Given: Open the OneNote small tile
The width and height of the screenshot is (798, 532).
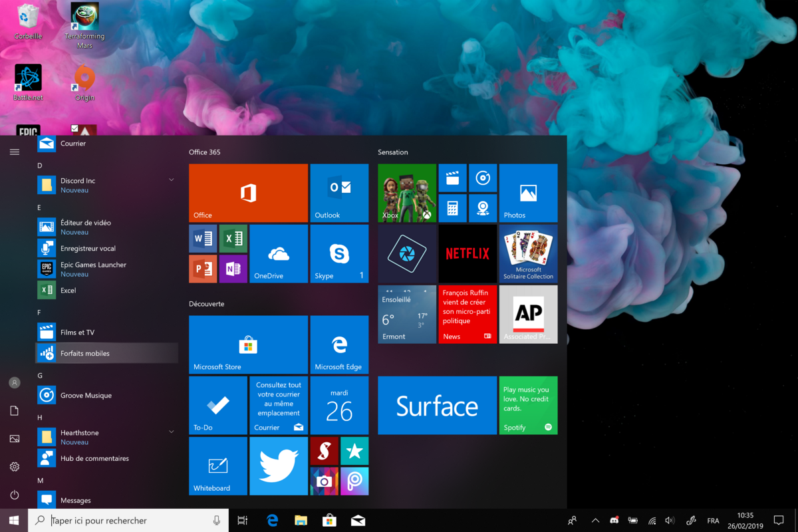Looking at the screenshot, I should [x=233, y=269].
